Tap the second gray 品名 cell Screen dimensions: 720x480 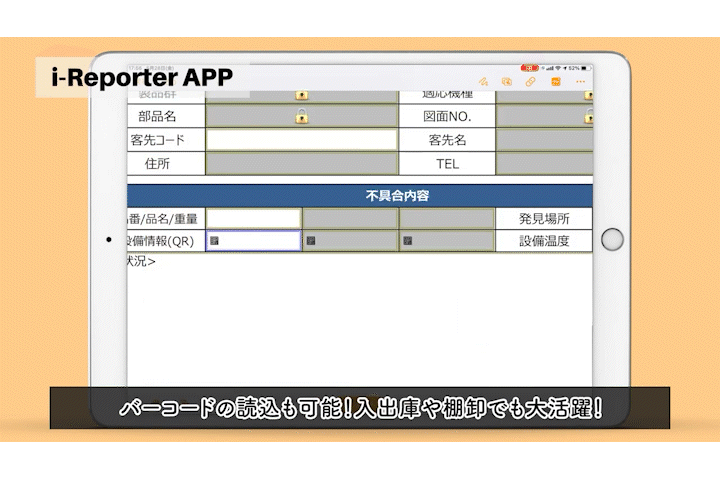tap(350, 219)
